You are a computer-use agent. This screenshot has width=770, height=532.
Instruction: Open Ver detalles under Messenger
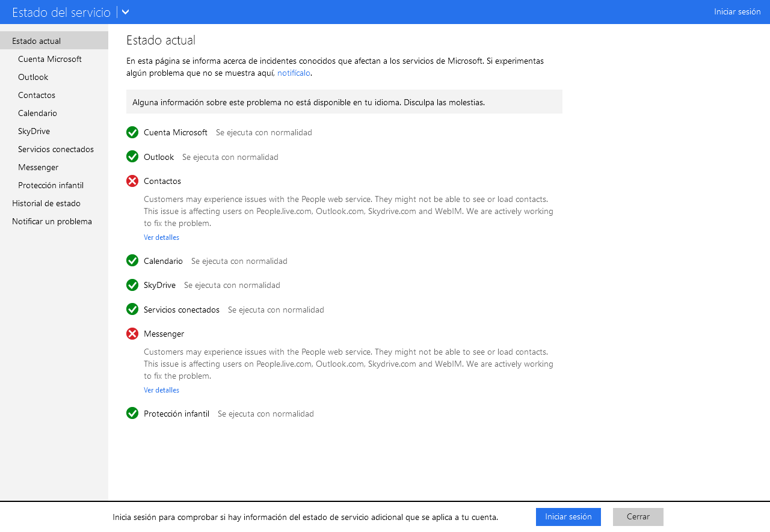click(161, 390)
